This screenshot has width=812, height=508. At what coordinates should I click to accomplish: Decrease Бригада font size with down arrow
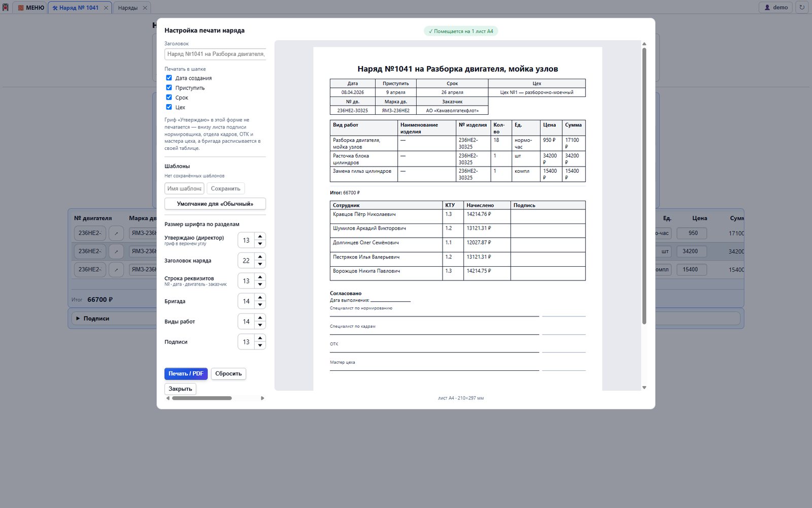[260, 305]
